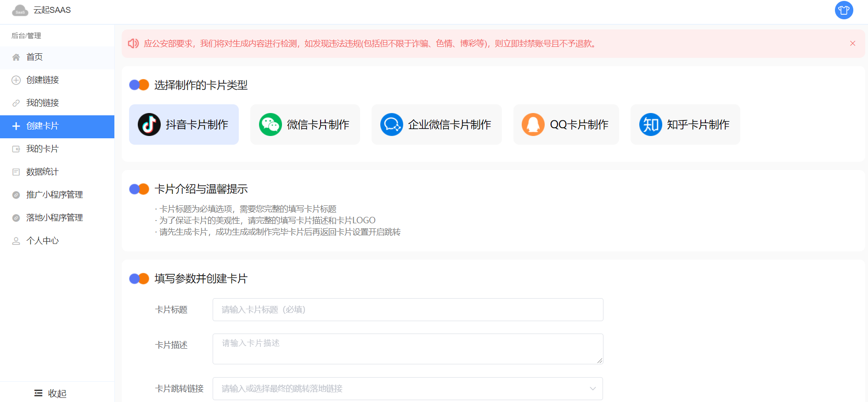Screen dimensions: 868x402
Task: Dismiss the red warning banner
Action: tap(853, 43)
